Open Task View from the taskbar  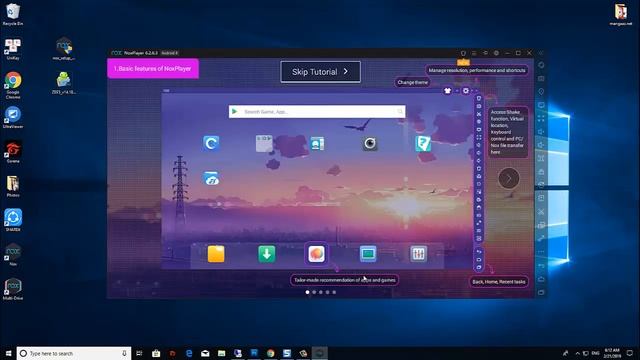click(x=139, y=353)
